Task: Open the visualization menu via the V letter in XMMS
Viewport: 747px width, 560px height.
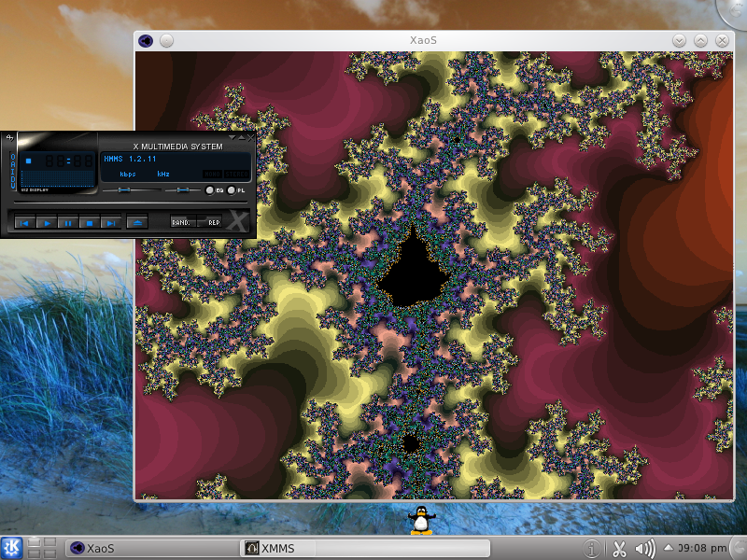Action: (12, 184)
